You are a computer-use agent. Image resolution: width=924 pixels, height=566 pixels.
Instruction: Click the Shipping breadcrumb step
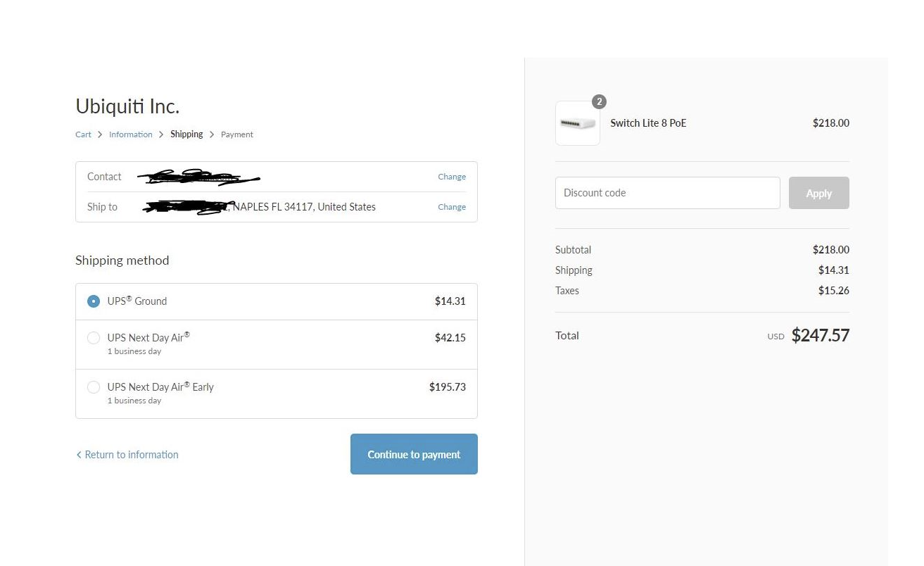186,134
